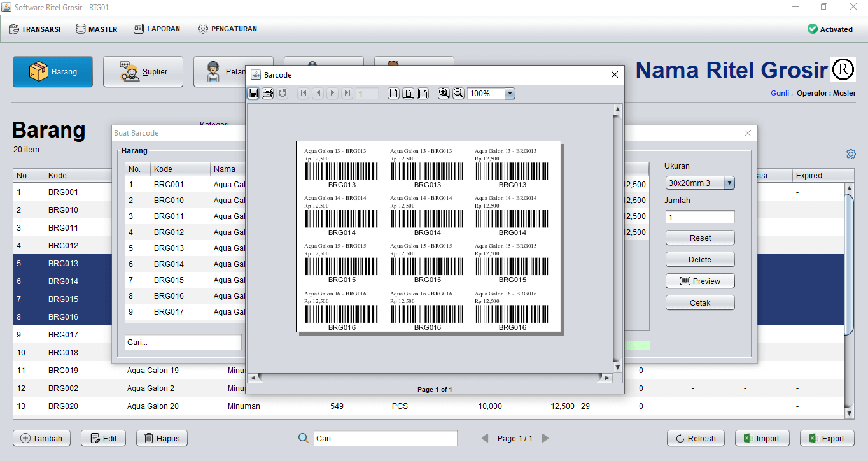The height and width of the screenshot is (461, 868).
Task: Open the PENGATURAN menu
Action: pyautogui.click(x=227, y=29)
